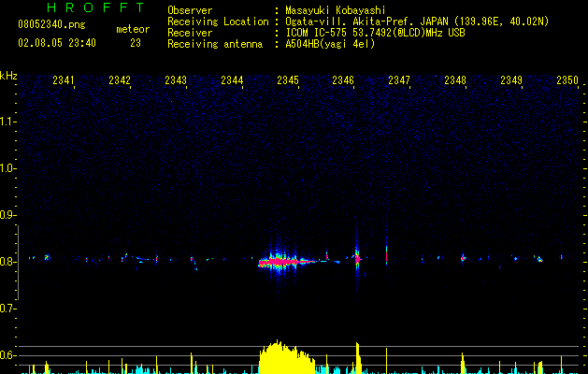588x374 pixels.
Task: Click the 0.6 frequency axis label
Action: point(7,355)
